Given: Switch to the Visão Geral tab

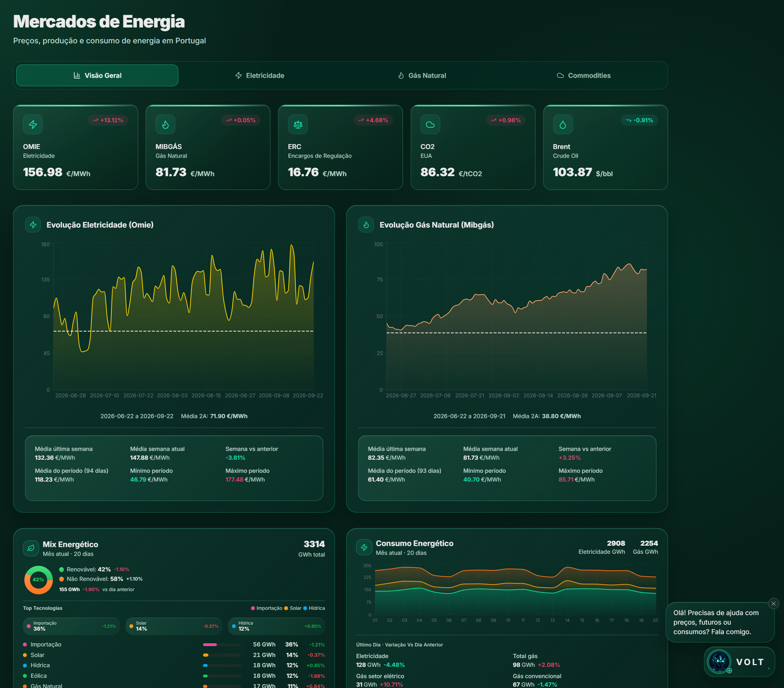Looking at the screenshot, I should (97, 75).
